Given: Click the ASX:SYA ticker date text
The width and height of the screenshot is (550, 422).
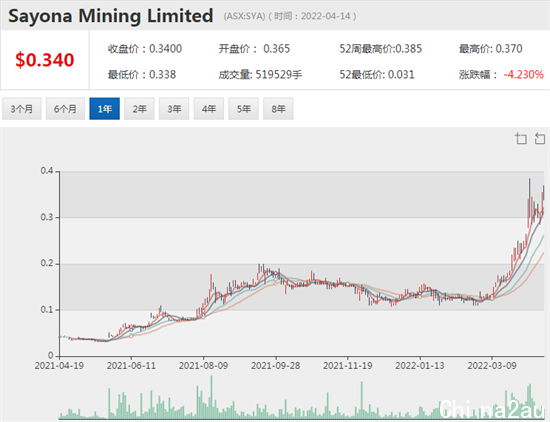Looking at the screenshot, I should click(290, 16).
